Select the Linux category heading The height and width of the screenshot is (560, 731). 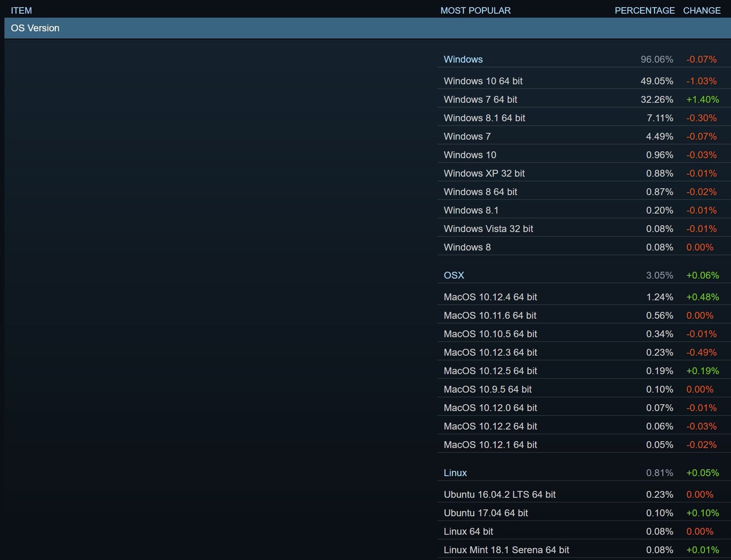pos(455,473)
